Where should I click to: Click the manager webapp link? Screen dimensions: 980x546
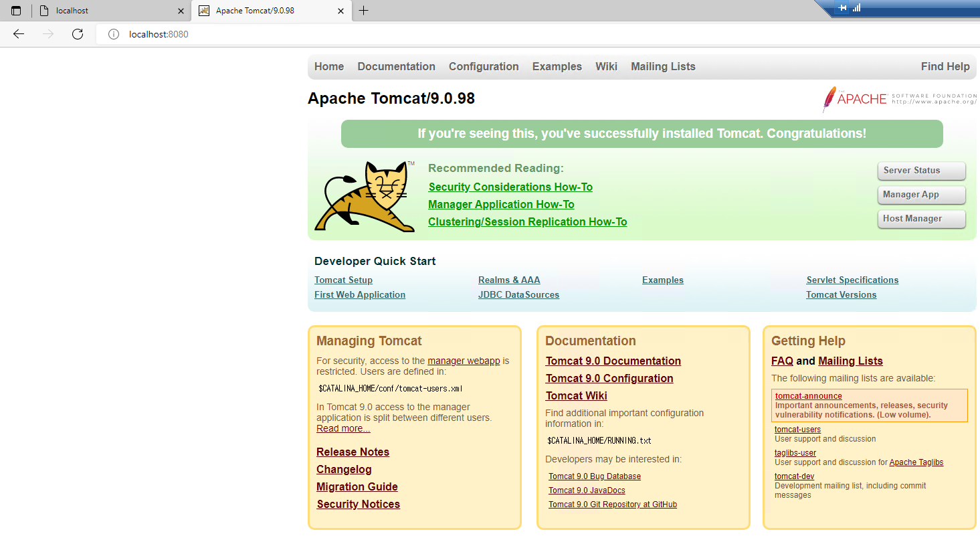(464, 361)
